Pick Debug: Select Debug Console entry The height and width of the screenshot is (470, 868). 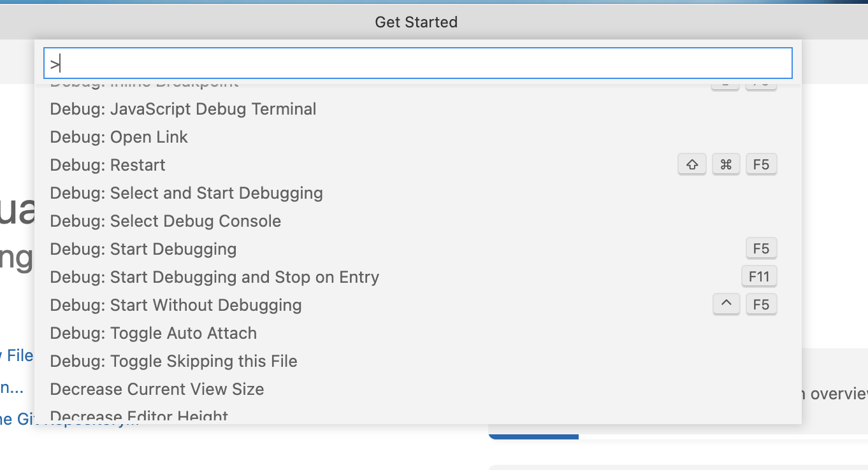point(418,221)
